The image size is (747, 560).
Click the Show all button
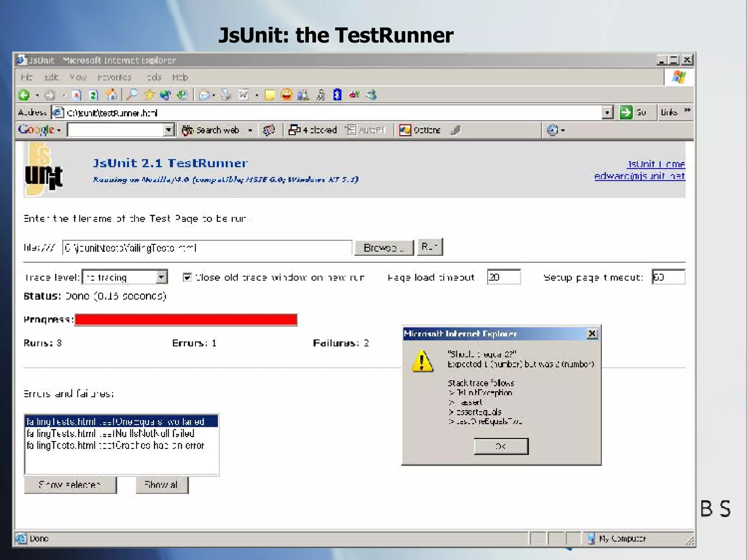(162, 485)
